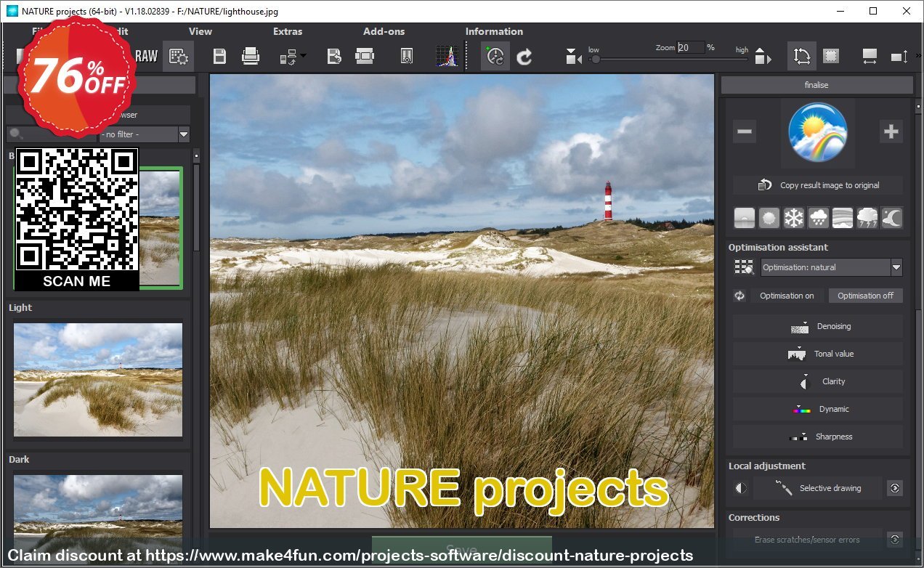
Task: Click the minus button beside weather orb
Action: pos(745,131)
